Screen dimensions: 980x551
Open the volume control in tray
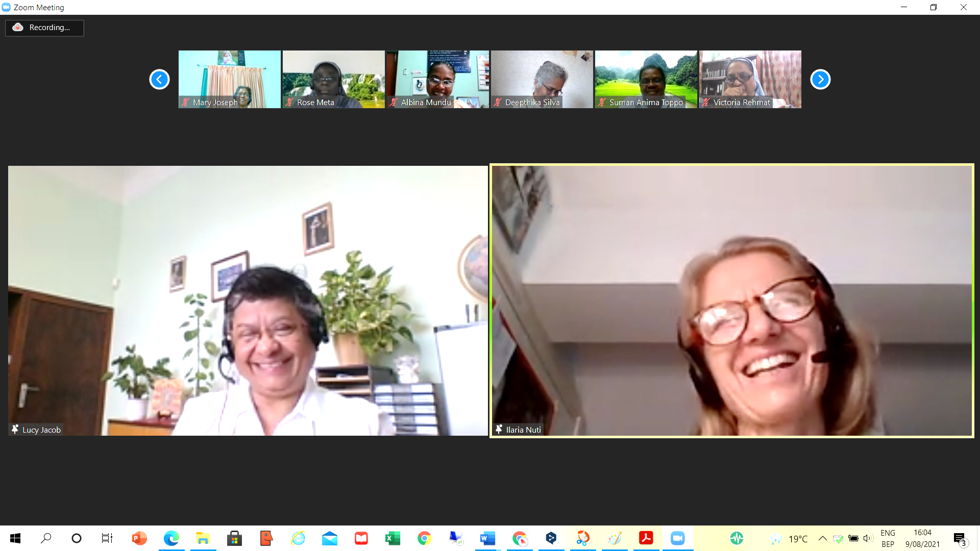coord(867,538)
